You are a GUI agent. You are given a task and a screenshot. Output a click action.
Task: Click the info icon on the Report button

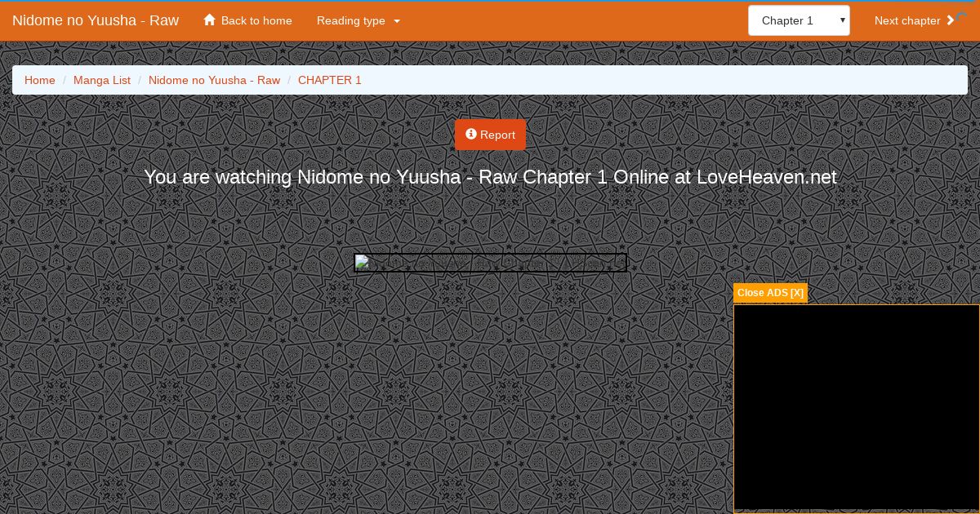471,134
